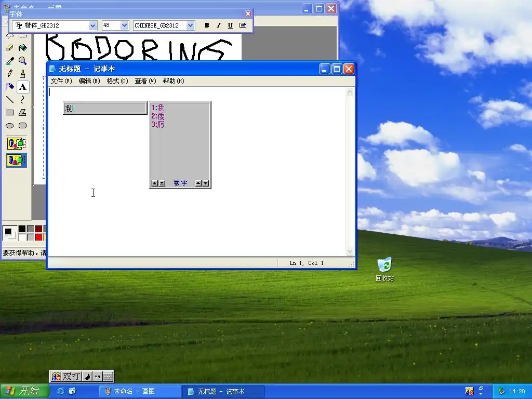Switch to 无标题 - 记事本 taskbar button

pos(223,391)
